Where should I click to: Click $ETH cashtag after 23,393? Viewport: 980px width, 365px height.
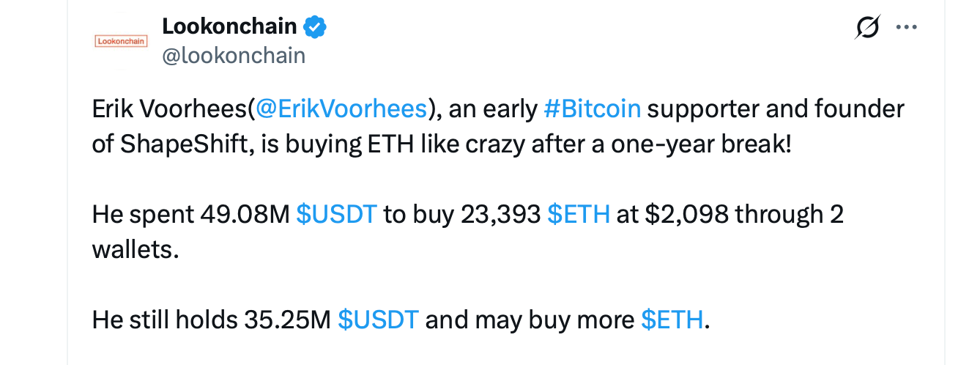click(x=578, y=214)
